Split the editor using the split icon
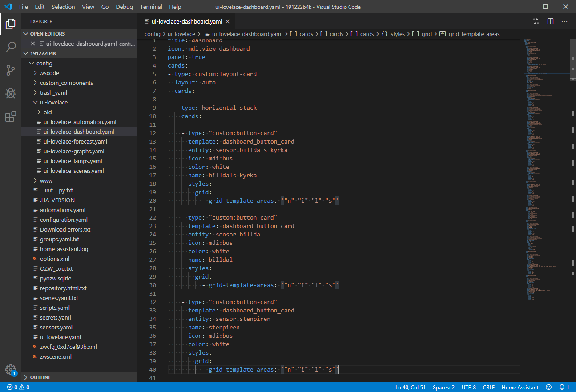 click(550, 21)
